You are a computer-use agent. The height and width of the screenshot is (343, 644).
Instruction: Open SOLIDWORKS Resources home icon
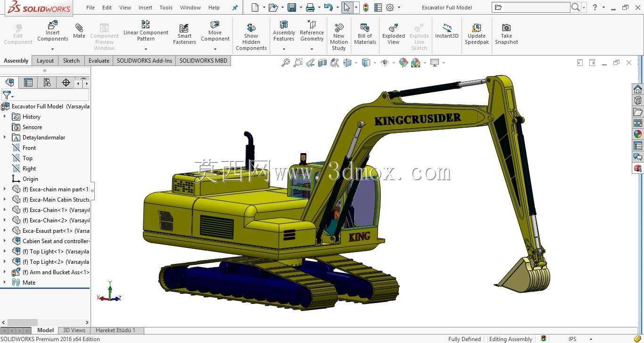click(638, 89)
